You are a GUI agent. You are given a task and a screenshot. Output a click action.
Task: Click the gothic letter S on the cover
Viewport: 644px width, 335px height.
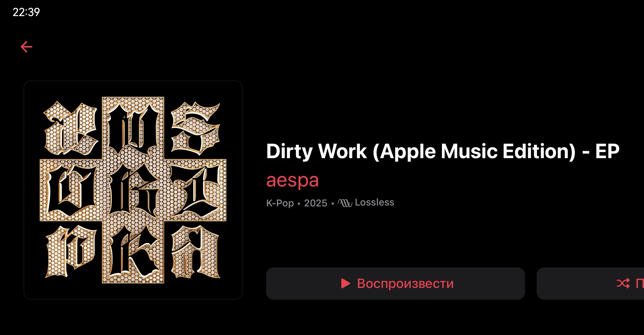196,129
